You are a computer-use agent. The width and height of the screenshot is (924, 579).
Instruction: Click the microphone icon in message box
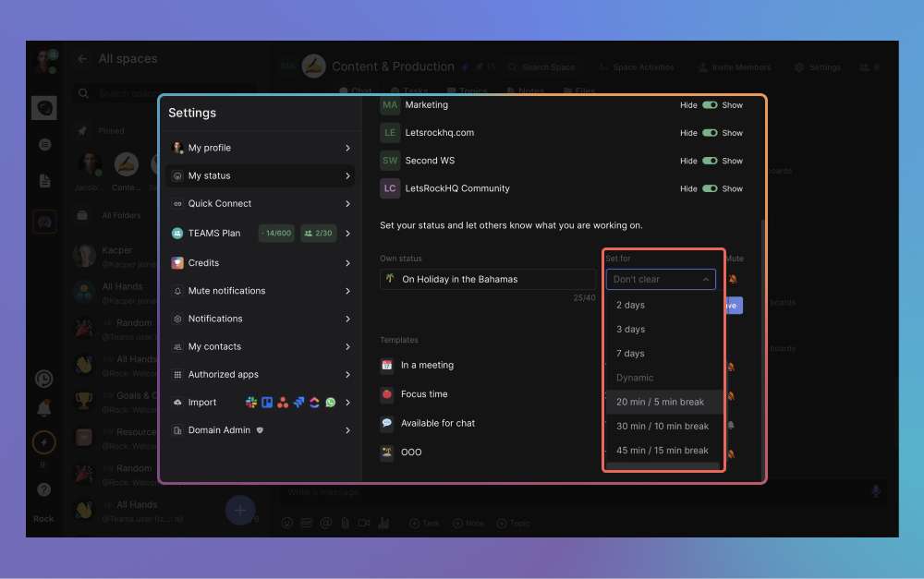click(875, 491)
